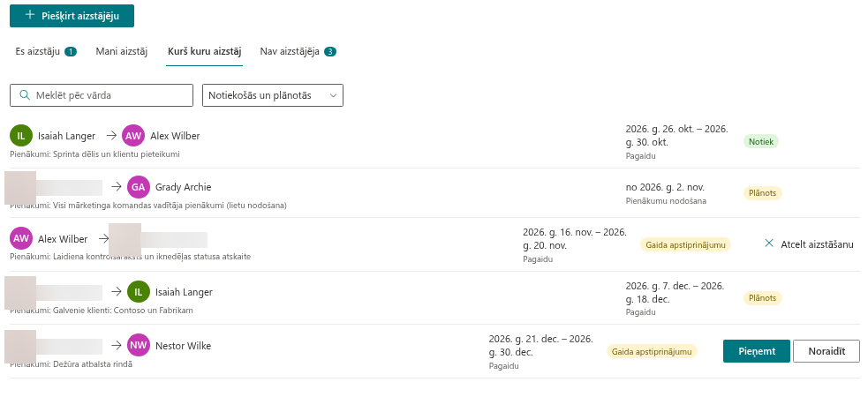Click the Plānots badge in Grady Archie row
The width and height of the screenshot is (868, 397).
tap(762, 193)
